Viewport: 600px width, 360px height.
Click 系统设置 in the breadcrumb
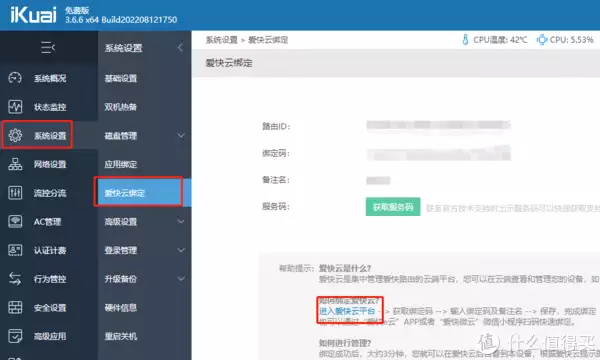pos(222,40)
